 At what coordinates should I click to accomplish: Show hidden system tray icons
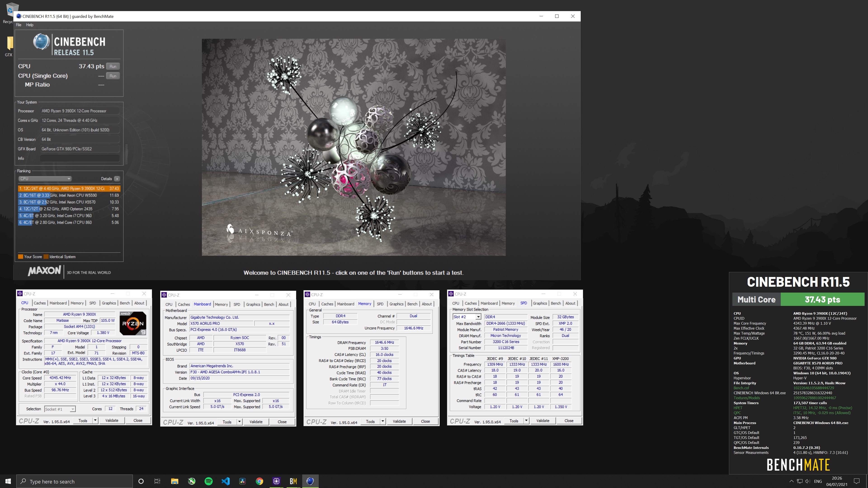pyautogui.click(x=792, y=481)
